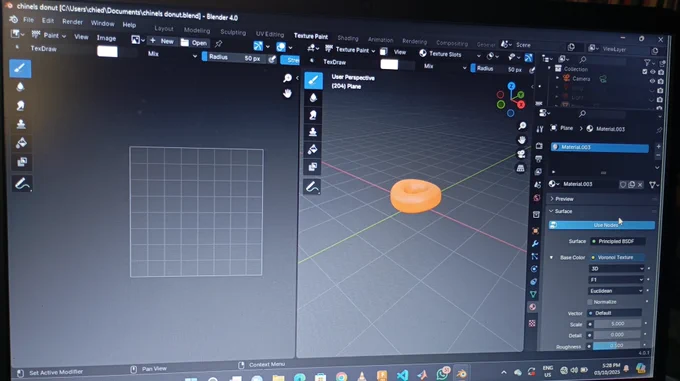
Task: Hide the Camera with its eye icon
Action: pos(652,81)
